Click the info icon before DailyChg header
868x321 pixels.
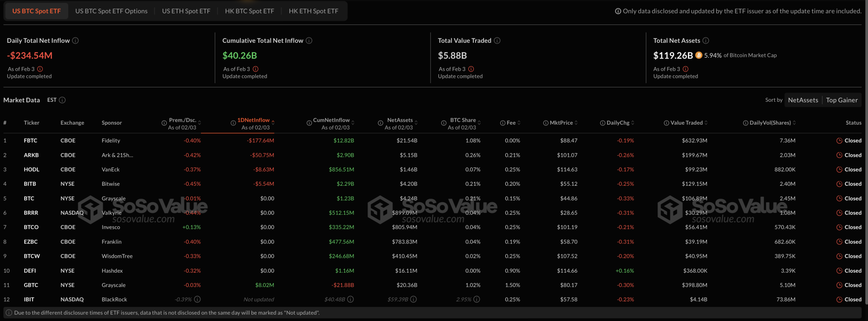[603, 123]
